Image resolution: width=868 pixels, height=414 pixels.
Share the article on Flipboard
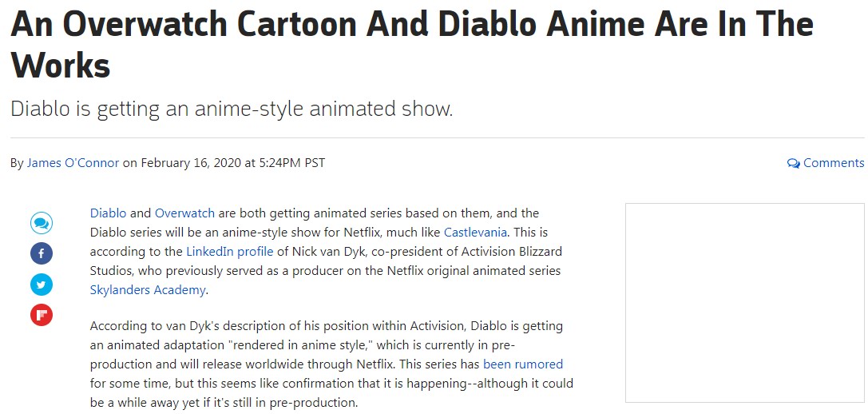coord(42,315)
